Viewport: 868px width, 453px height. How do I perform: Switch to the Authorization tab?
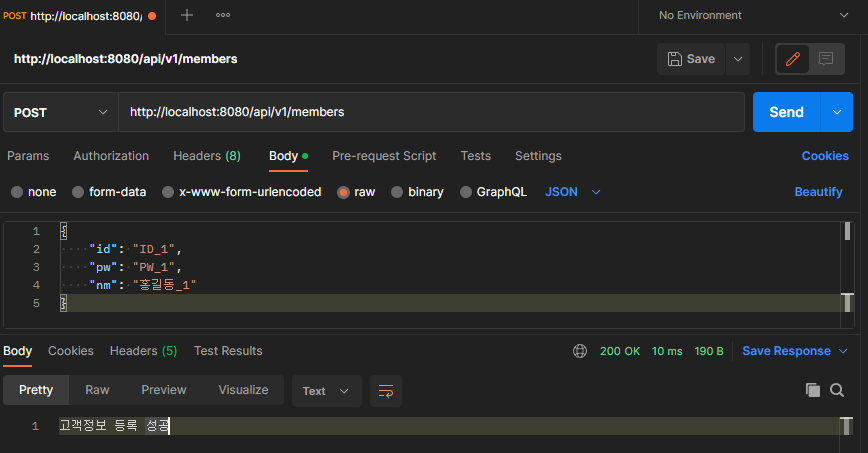click(111, 156)
